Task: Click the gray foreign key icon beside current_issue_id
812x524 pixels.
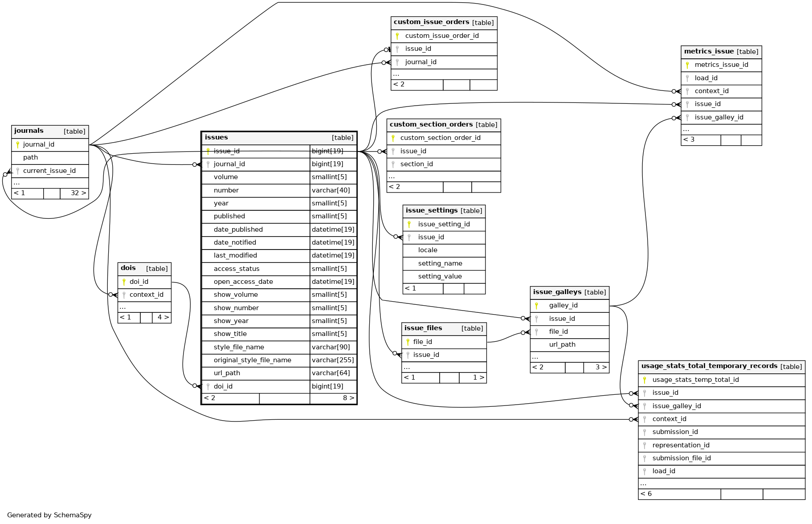Action: click(18, 171)
